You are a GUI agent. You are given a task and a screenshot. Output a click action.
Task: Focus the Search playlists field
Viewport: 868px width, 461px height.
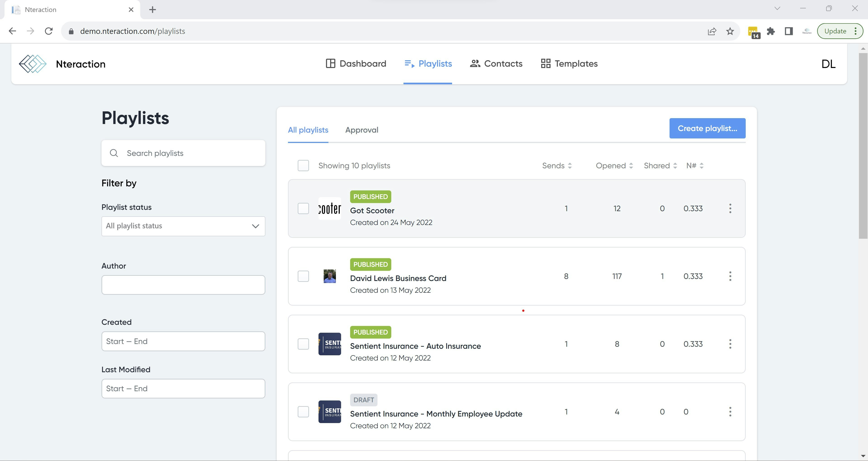pos(183,153)
